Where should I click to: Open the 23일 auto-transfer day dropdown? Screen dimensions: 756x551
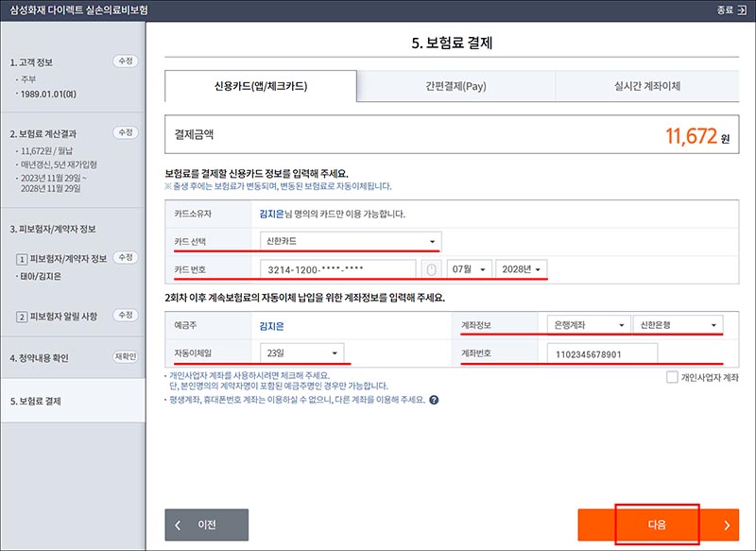[x=301, y=353]
